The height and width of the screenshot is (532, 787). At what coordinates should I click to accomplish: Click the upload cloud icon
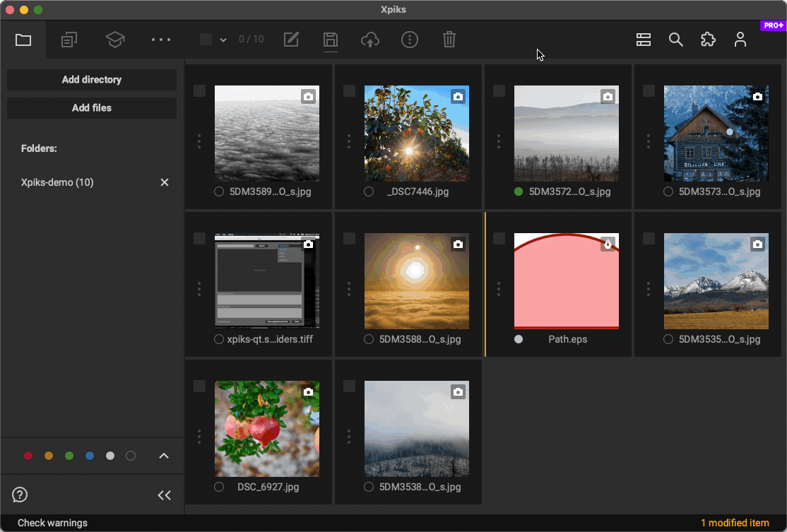(369, 40)
